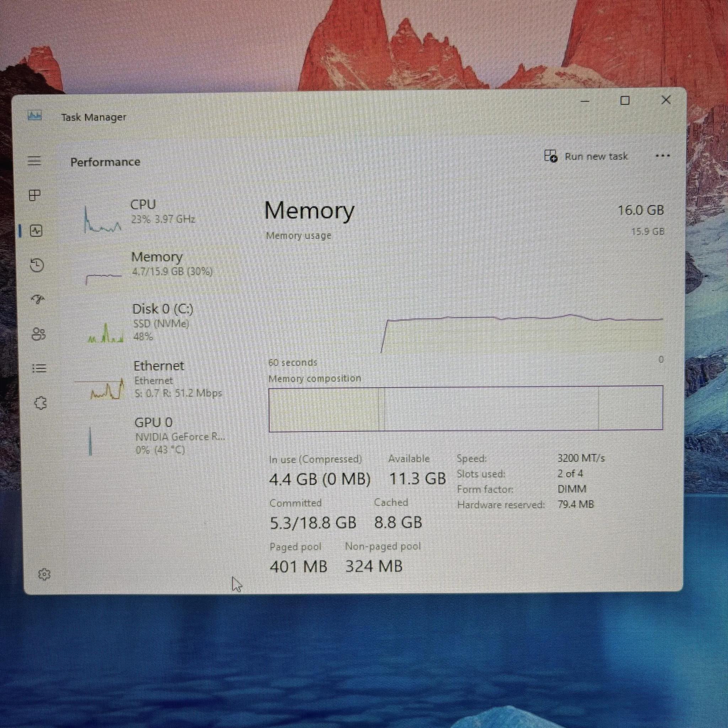
Task: Open the hamburger navigation menu
Action: [34, 161]
